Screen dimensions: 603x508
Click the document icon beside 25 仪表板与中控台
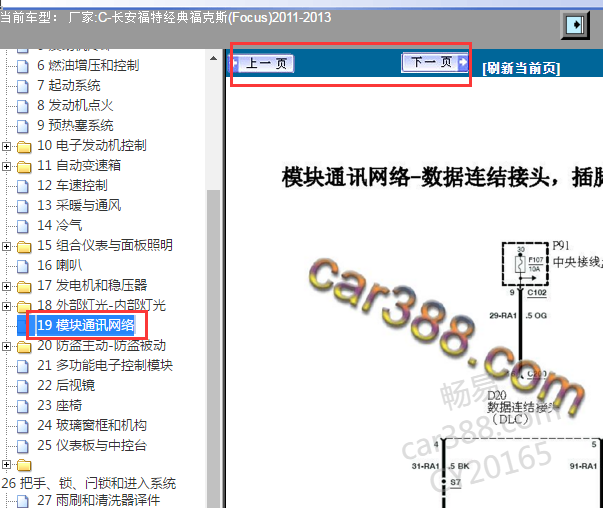pos(23,446)
